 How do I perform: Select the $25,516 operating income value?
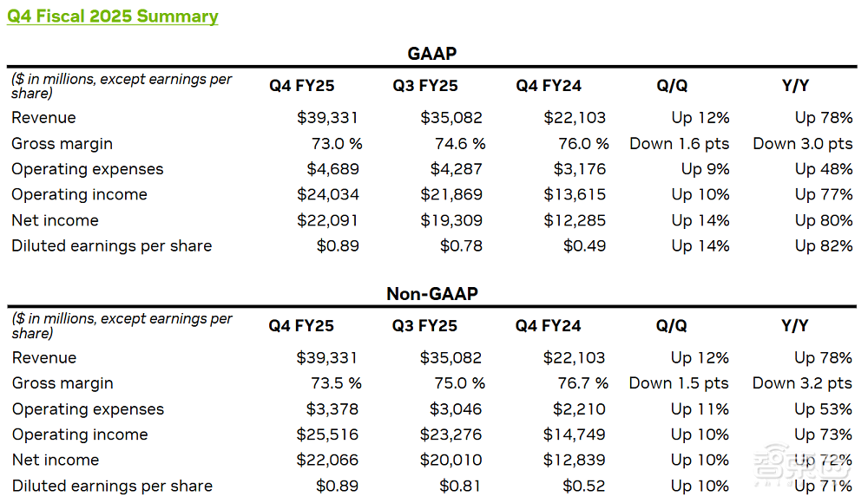(328, 434)
